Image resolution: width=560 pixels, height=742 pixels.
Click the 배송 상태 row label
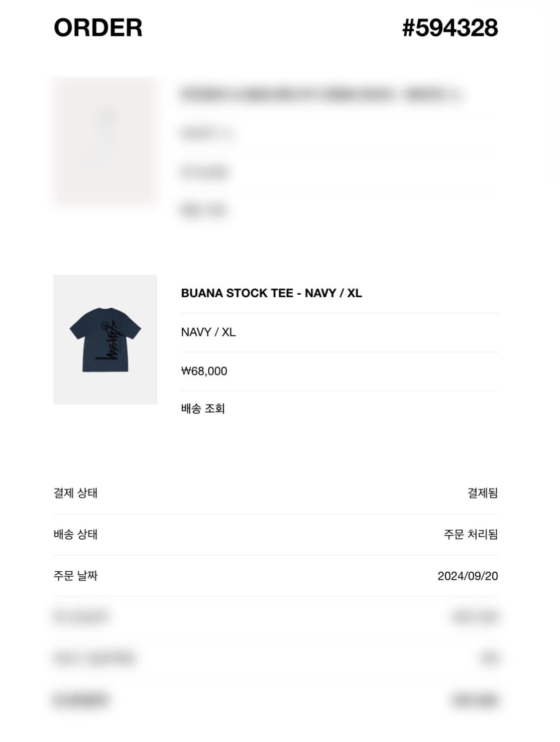76,534
